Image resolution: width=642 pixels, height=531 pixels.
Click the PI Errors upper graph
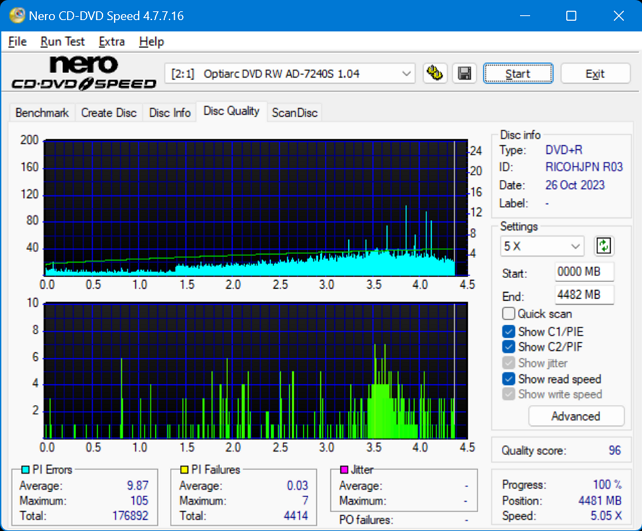pos(255,208)
